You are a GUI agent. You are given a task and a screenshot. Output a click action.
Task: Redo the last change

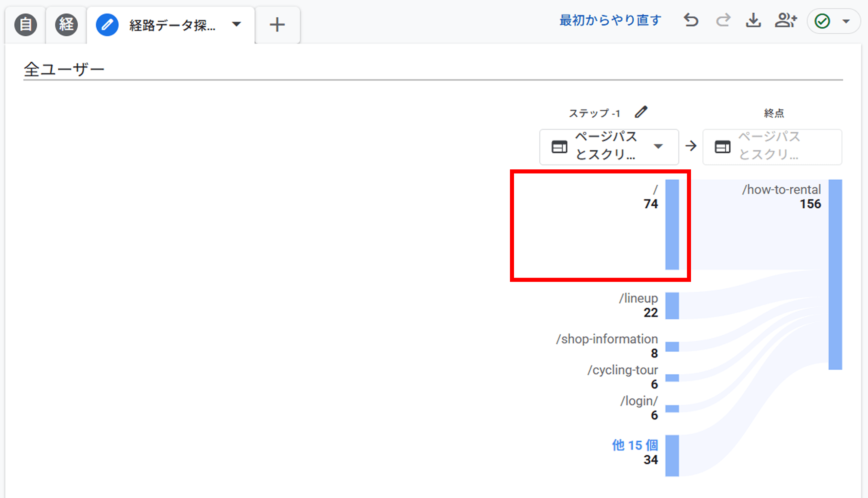[x=723, y=20]
